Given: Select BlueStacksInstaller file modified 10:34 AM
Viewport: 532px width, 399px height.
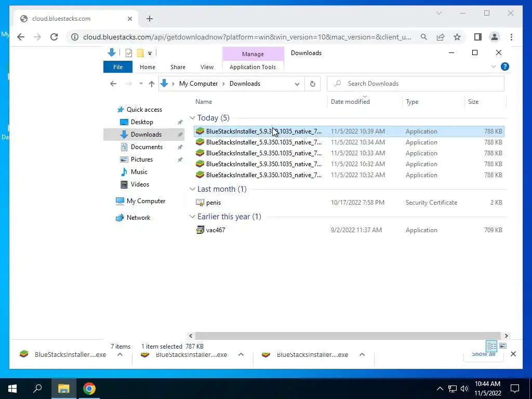Looking at the screenshot, I should (x=349, y=142).
